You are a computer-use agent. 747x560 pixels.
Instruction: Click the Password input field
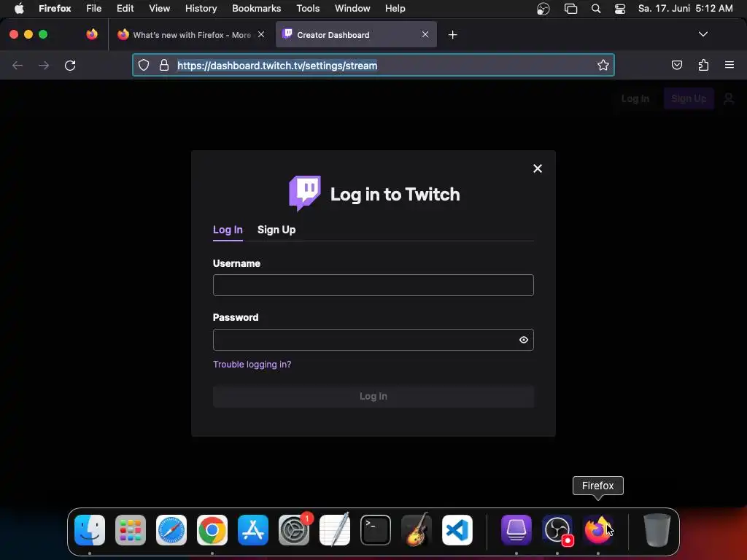click(373, 340)
